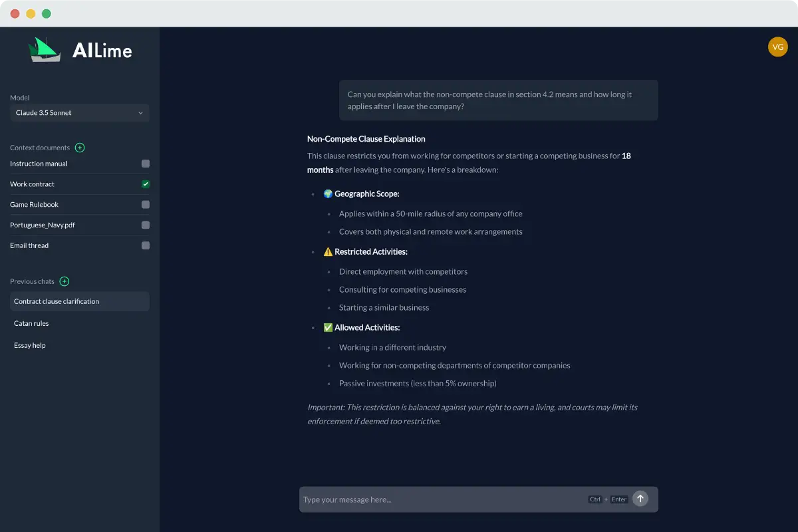Open the Claude 3.5 Sonnet model dropdown
This screenshot has height=532, width=798.
(80, 113)
